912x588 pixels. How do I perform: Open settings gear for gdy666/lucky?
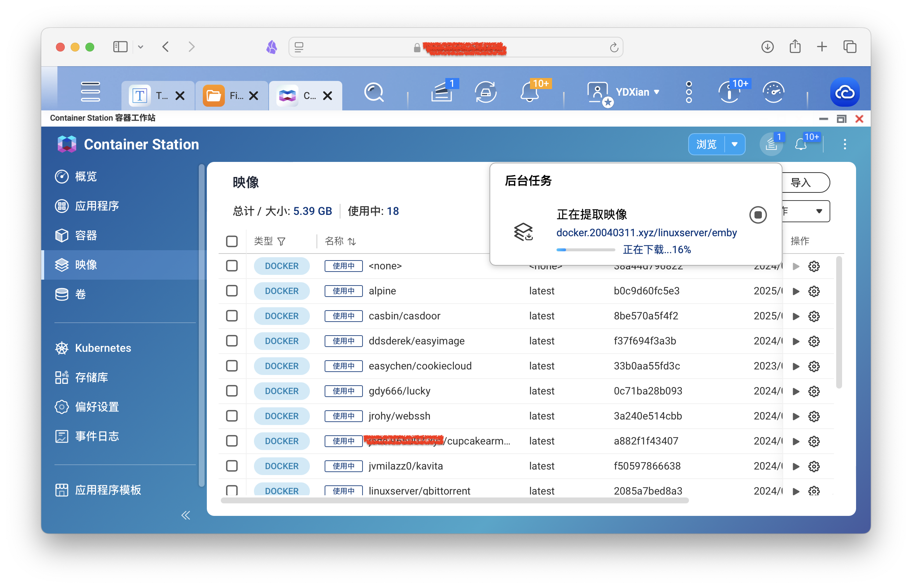813,392
